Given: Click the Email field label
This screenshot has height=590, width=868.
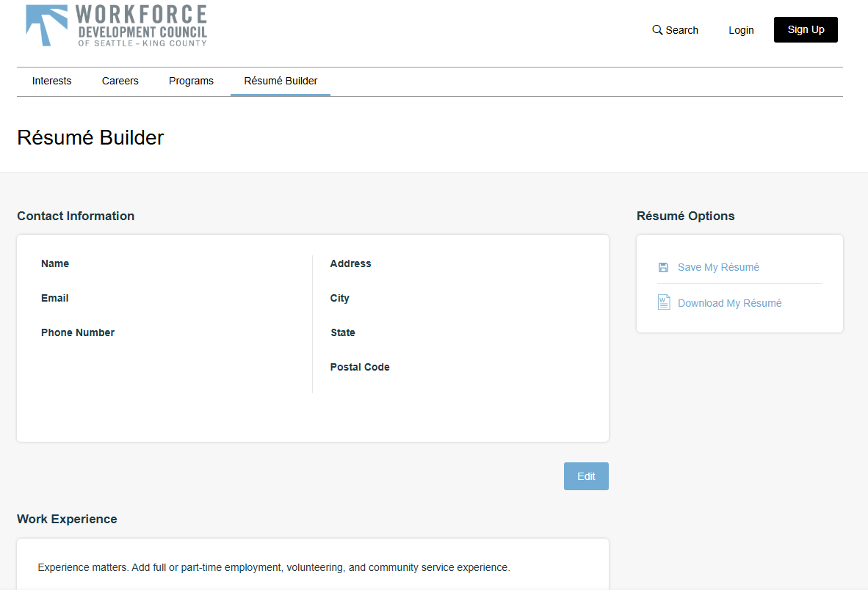Looking at the screenshot, I should [x=54, y=298].
